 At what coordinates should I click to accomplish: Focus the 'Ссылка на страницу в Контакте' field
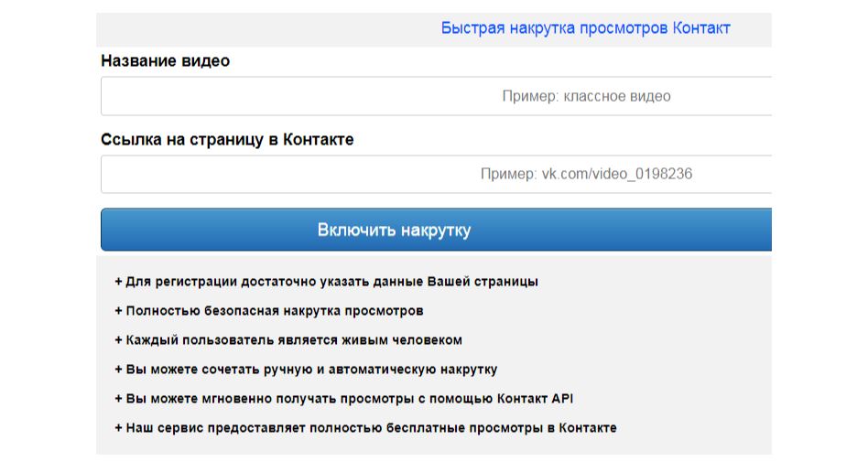[x=436, y=175]
